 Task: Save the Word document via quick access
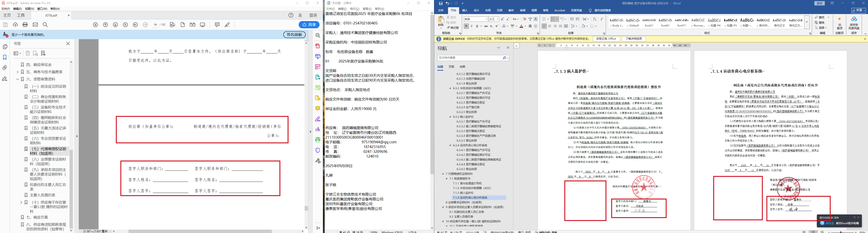[x=440, y=3]
